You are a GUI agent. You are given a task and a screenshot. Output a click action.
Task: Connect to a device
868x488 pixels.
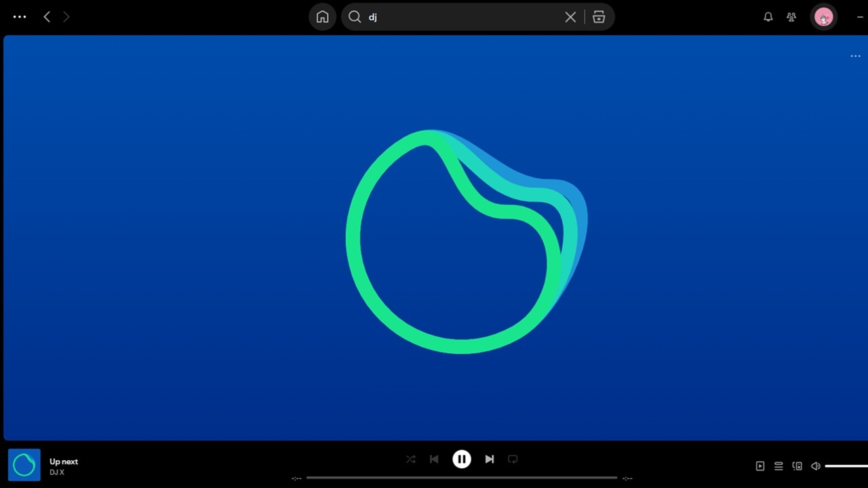pos(797,466)
